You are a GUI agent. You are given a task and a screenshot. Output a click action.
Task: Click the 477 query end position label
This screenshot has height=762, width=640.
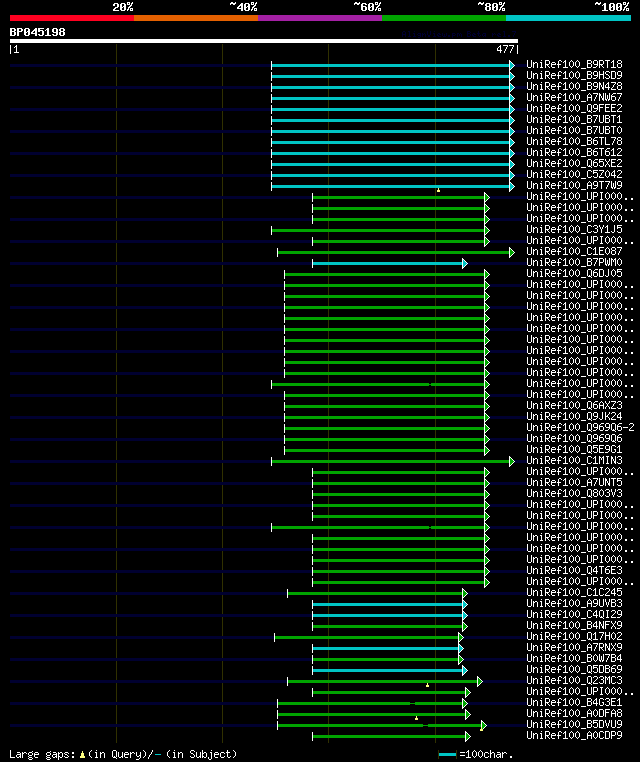pyautogui.click(x=505, y=49)
